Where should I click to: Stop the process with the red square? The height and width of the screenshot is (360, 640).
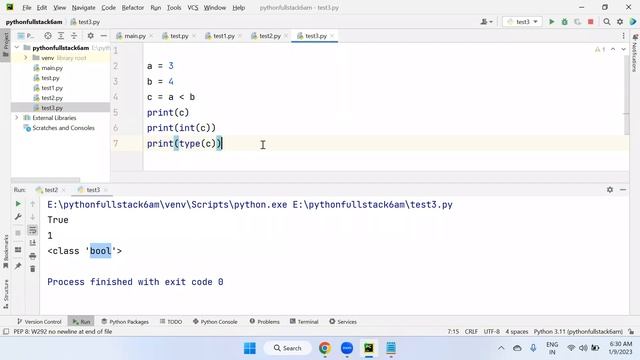tap(590, 22)
